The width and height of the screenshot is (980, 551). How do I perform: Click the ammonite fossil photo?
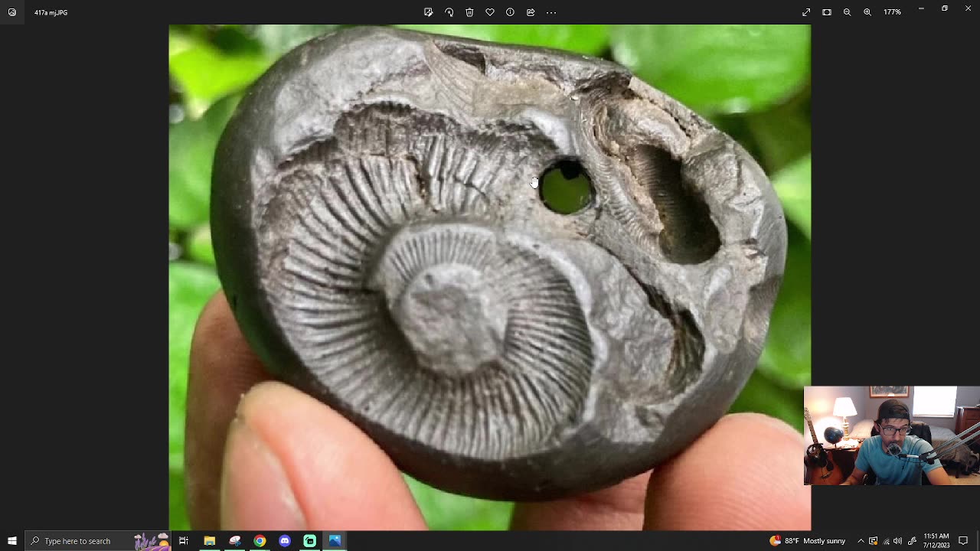490,277
